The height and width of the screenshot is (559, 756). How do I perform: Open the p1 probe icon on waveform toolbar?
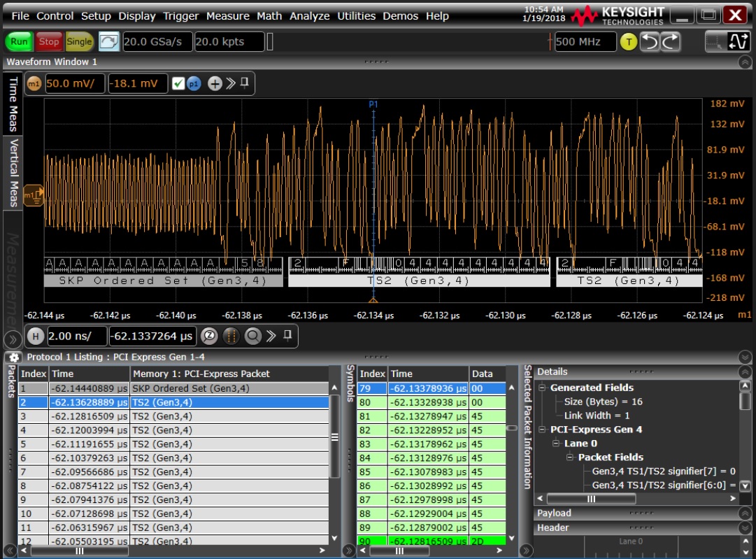click(194, 83)
